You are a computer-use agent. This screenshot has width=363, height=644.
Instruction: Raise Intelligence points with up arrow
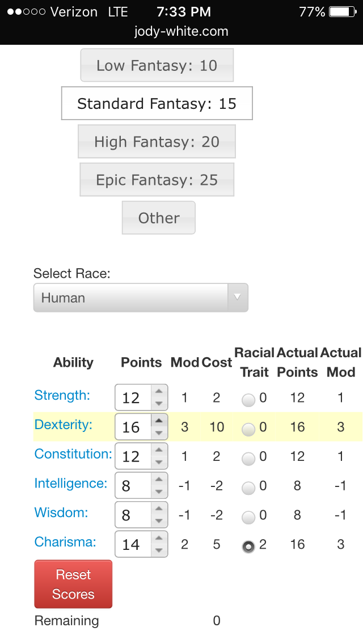pyautogui.click(x=159, y=480)
